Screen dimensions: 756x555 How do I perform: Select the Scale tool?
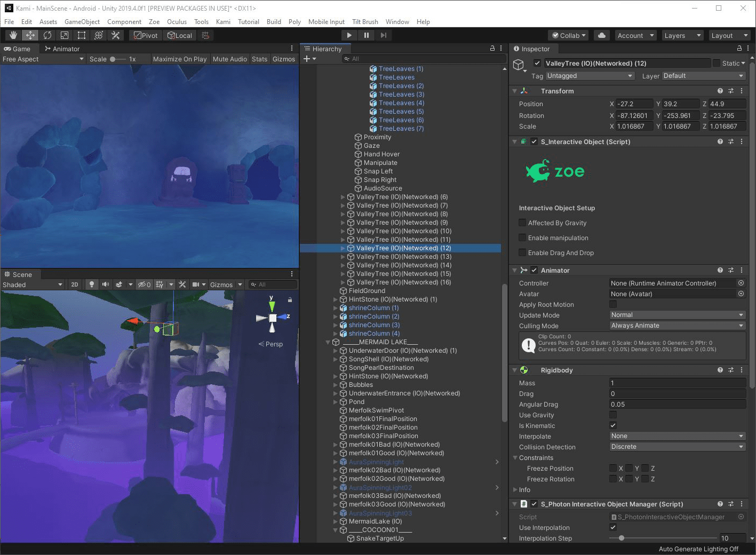pyautogui.click(x=65, y=35)
